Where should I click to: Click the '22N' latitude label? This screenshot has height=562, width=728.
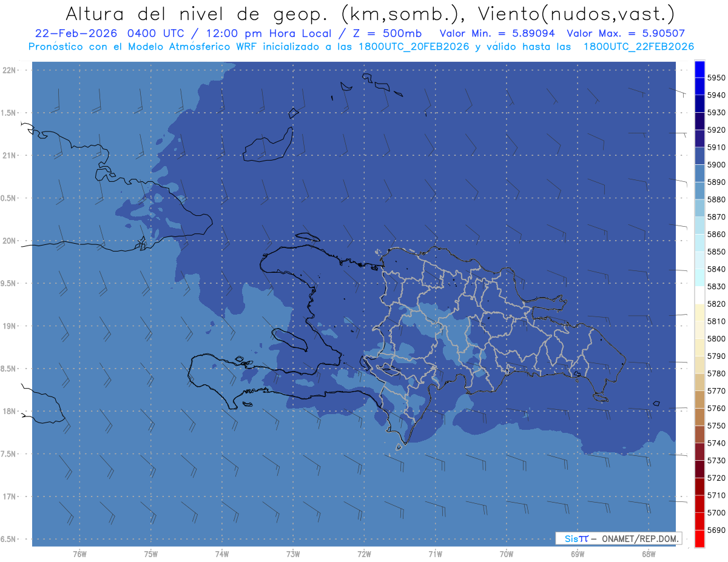[x=8, y=70]
